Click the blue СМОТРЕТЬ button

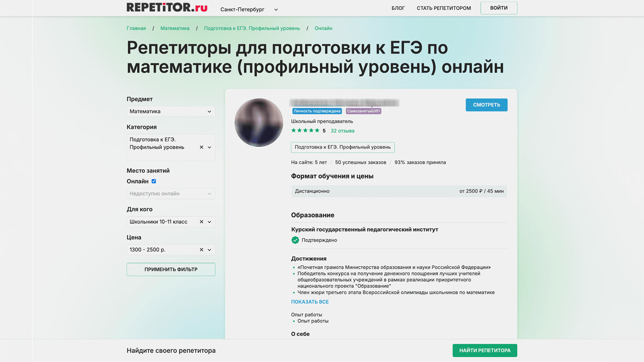point(486,105)
